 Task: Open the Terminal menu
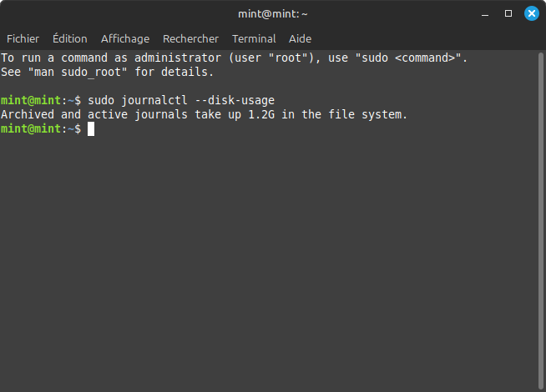click(254, 38)
